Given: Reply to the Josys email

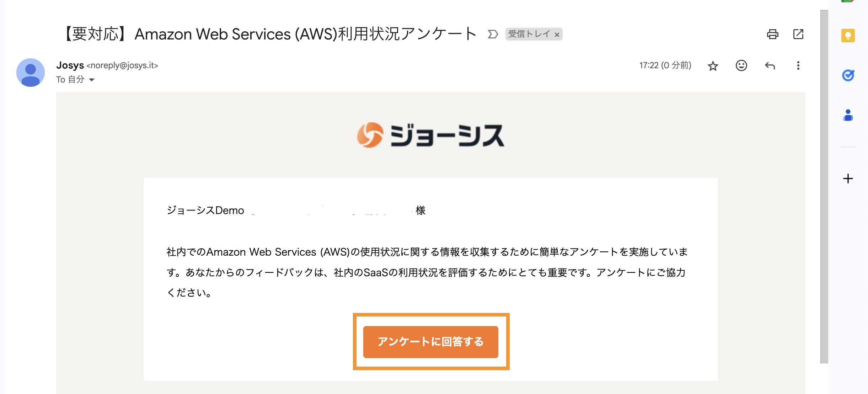Looking at the screenshot, I should click(x=770, y=65).
